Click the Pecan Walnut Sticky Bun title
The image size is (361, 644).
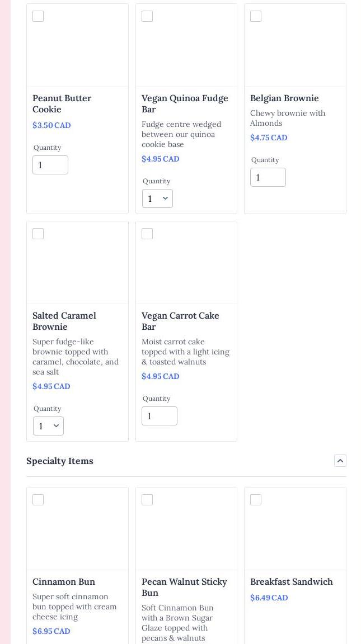(184, 587)
